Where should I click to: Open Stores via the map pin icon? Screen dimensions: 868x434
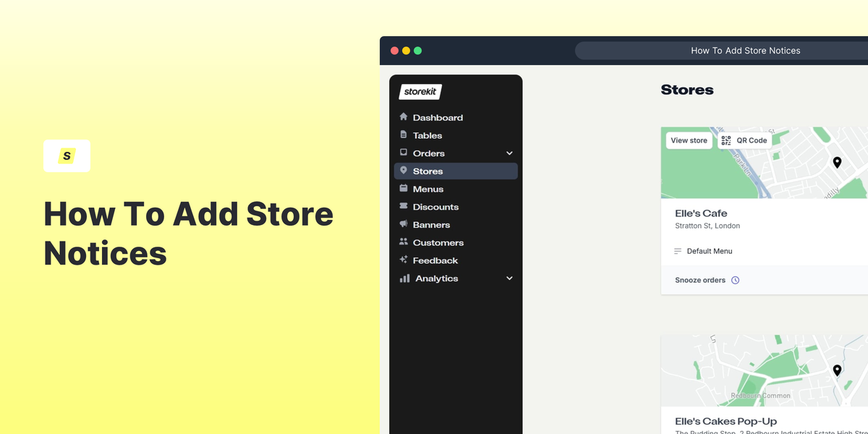pos(404,171)
